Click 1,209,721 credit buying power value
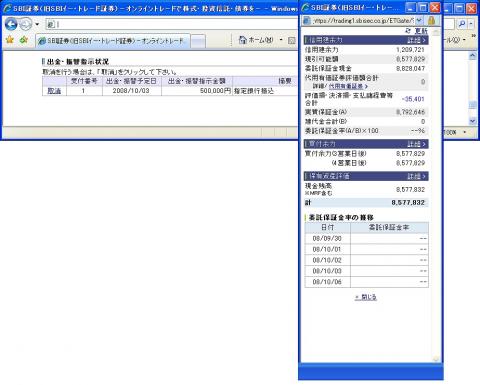480x385 pixels. pyautogui.click(x=410, y=50)
